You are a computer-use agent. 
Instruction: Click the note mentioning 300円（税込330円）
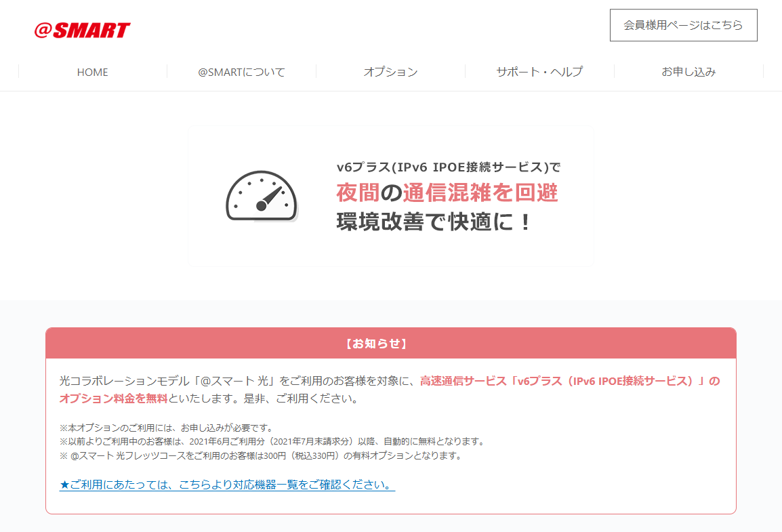click(262, 455)
